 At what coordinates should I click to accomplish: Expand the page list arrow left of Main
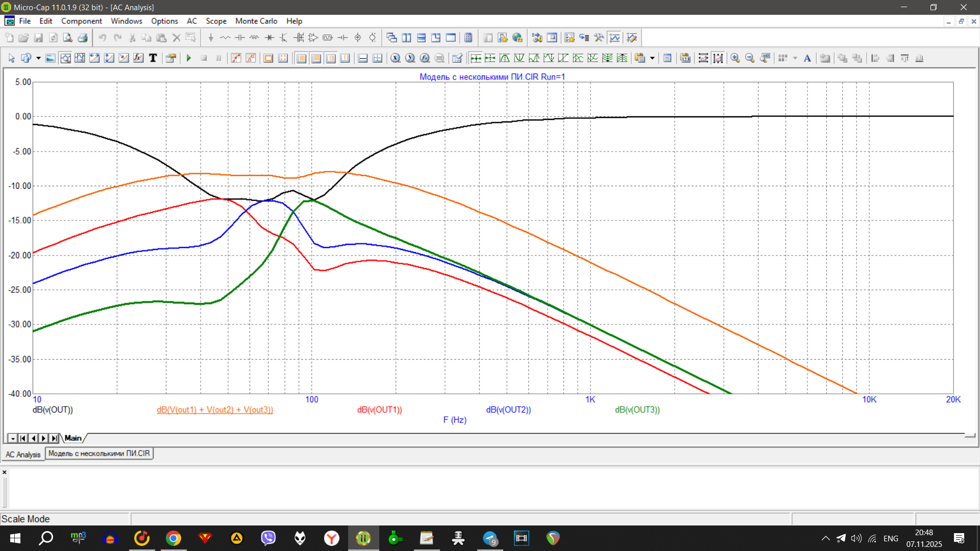[12, 438]
